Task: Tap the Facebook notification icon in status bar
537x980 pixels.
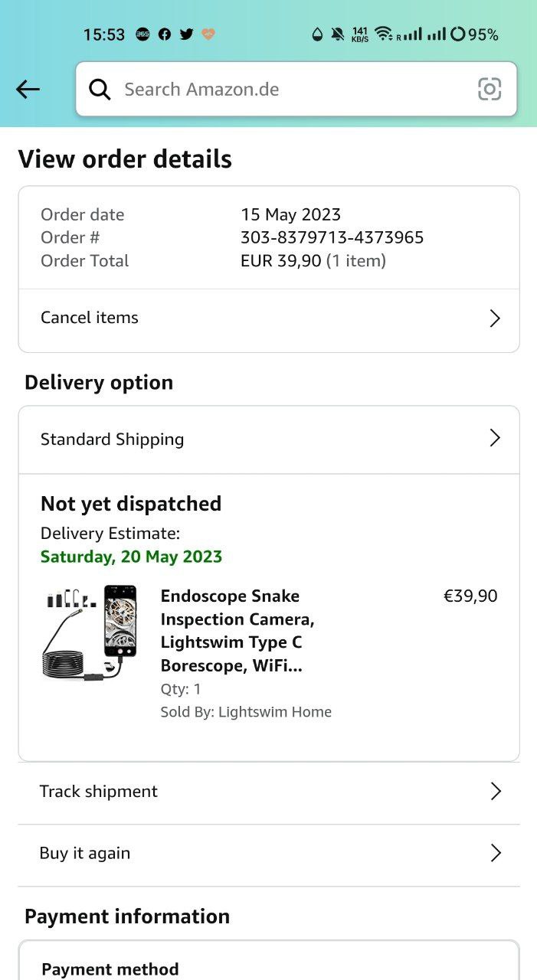Action: coord(164,34)
